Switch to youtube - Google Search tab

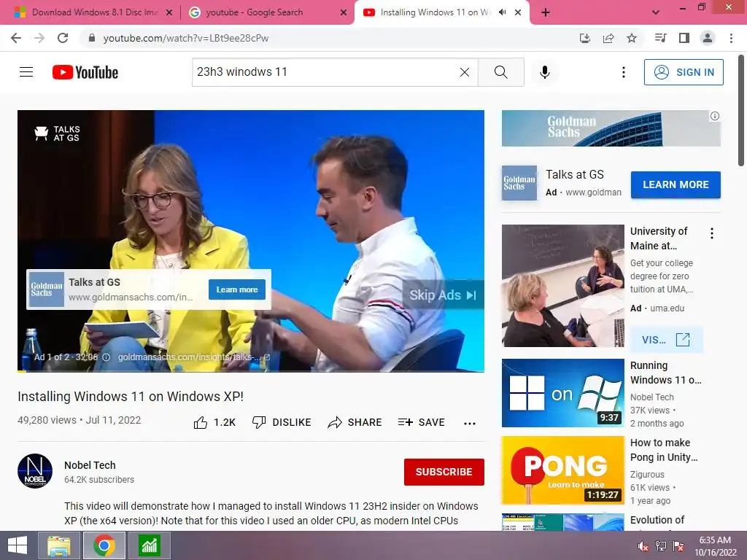click(x=254, y=12)
